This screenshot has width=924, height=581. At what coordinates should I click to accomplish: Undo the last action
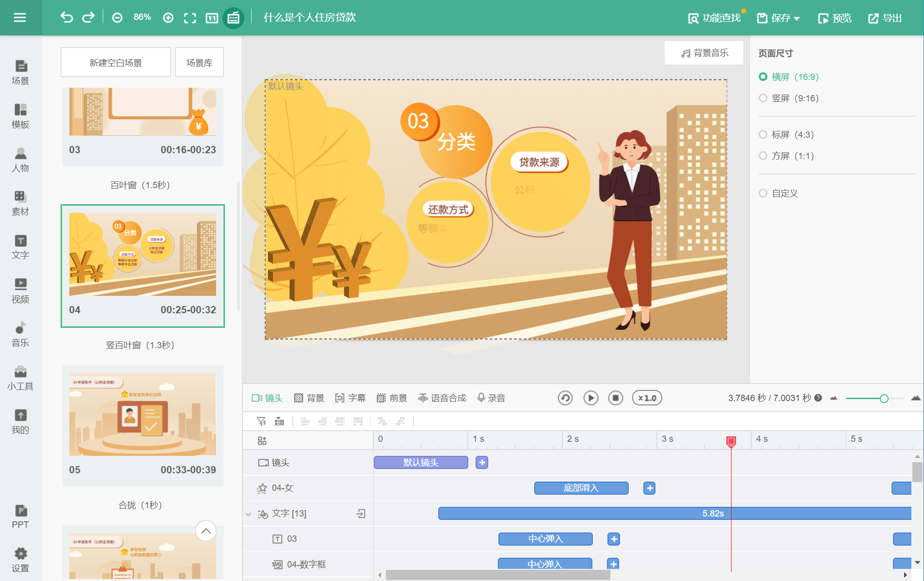click(x=66, y=17)
